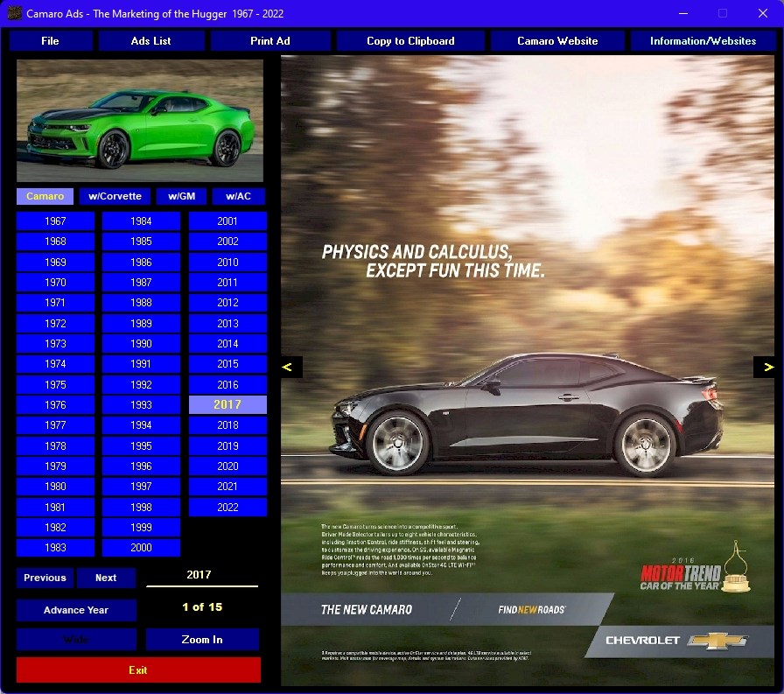
Task: Switch to the w/AC category
Action: tap(239, 197)
